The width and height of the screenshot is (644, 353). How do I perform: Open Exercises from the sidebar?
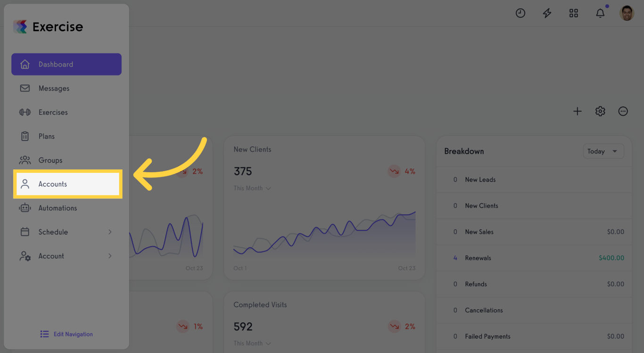66,112
